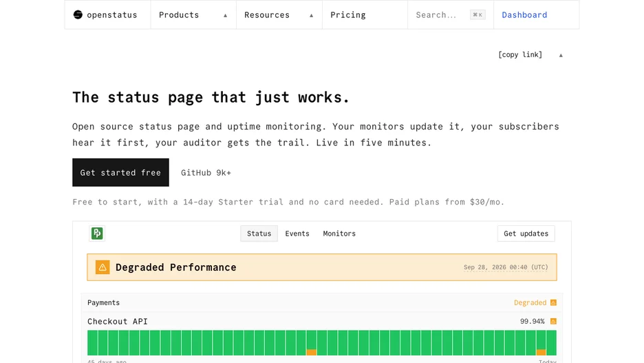Click Get started free button

pos(121,173)
